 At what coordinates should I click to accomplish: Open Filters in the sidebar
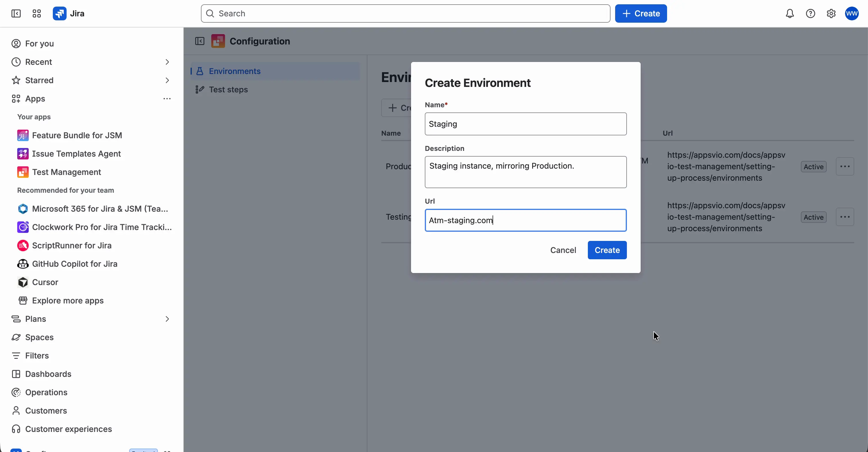(91, 356)
